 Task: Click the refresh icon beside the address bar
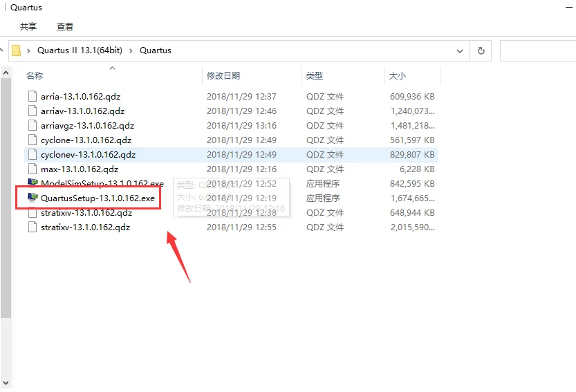point(481,50)
